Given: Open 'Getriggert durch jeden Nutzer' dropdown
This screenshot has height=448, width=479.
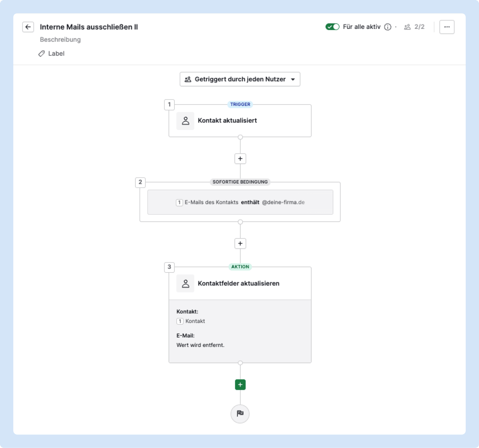Looking at the screenshot, I should (240, 79).
